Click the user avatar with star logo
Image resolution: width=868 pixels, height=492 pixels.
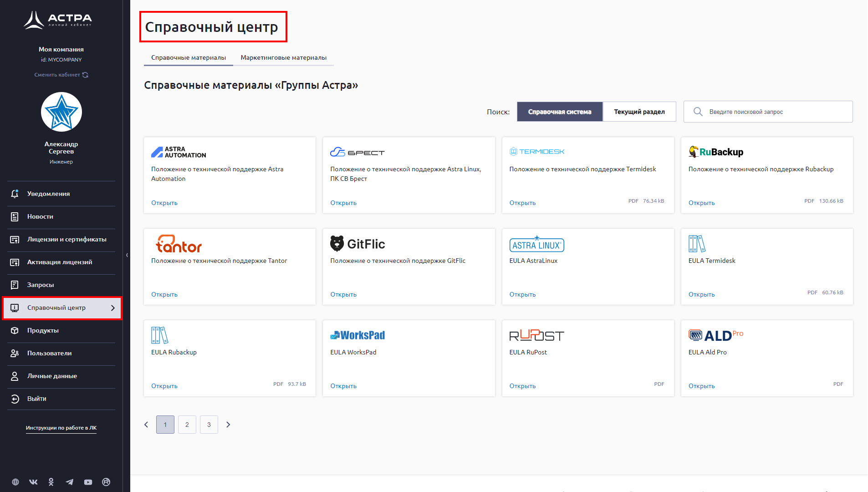point(61,112)
